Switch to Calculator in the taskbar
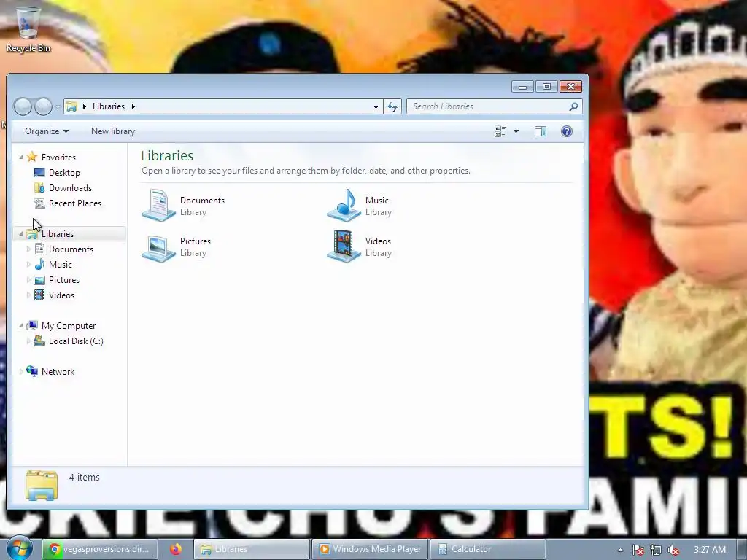 (x=488, y=549)
